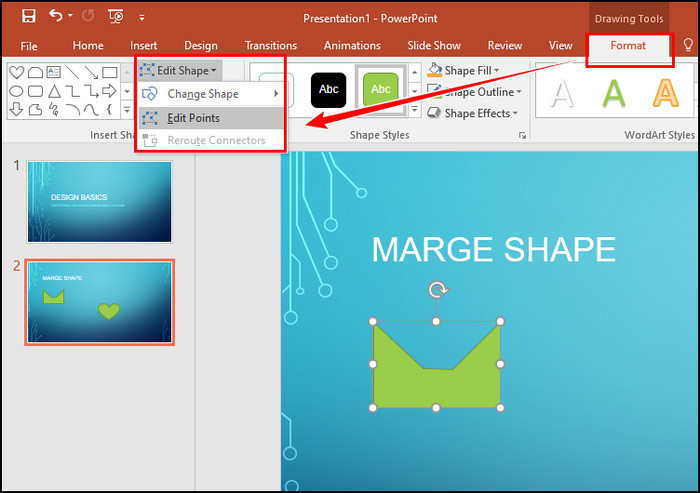
Task: Open the Shape Styles dialog launcher
Action: click(x=522, y=135)
